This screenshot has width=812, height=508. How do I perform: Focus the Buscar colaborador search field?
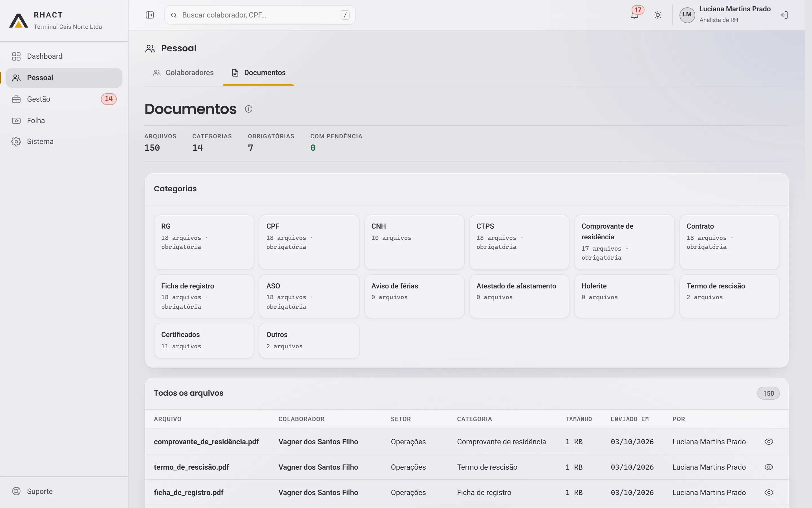pos(260,15)
